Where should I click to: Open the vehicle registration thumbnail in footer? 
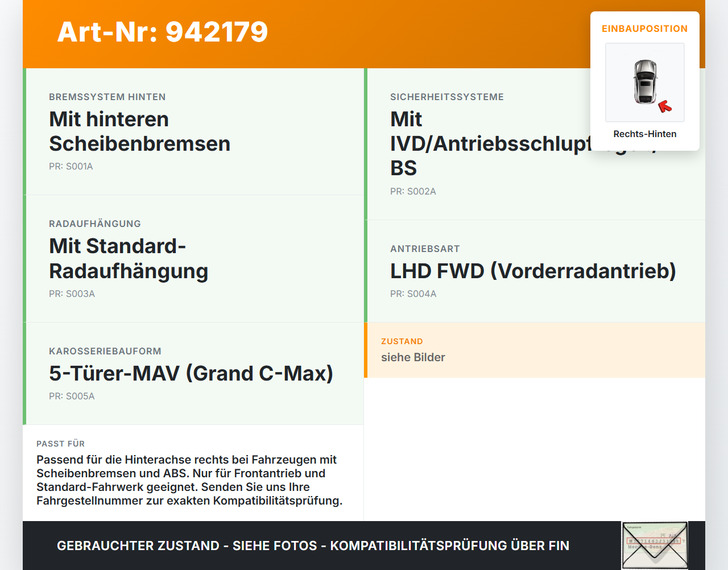tap(655, 546)
